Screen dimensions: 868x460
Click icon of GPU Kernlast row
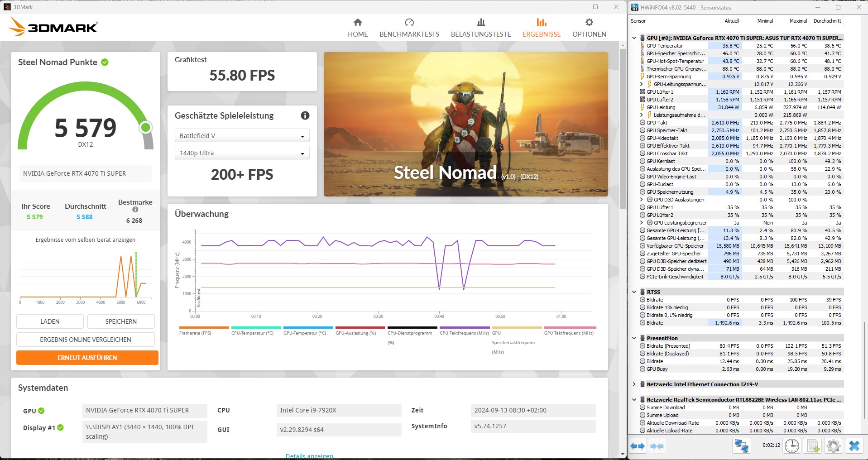[x=642, y=161]
